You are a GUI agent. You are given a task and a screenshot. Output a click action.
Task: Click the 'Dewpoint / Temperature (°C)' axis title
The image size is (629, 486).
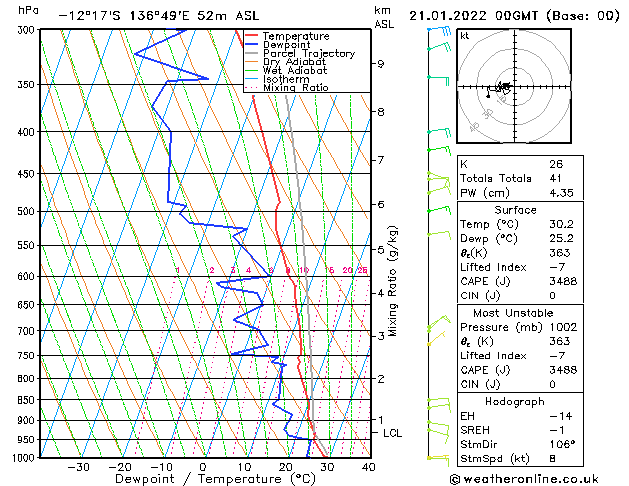pos(215,479)
